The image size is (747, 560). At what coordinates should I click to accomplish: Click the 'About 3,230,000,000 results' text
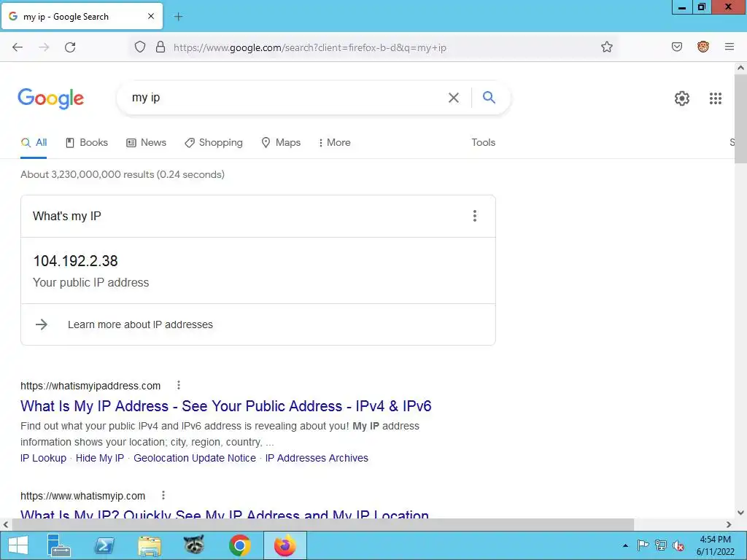point(123,174)
